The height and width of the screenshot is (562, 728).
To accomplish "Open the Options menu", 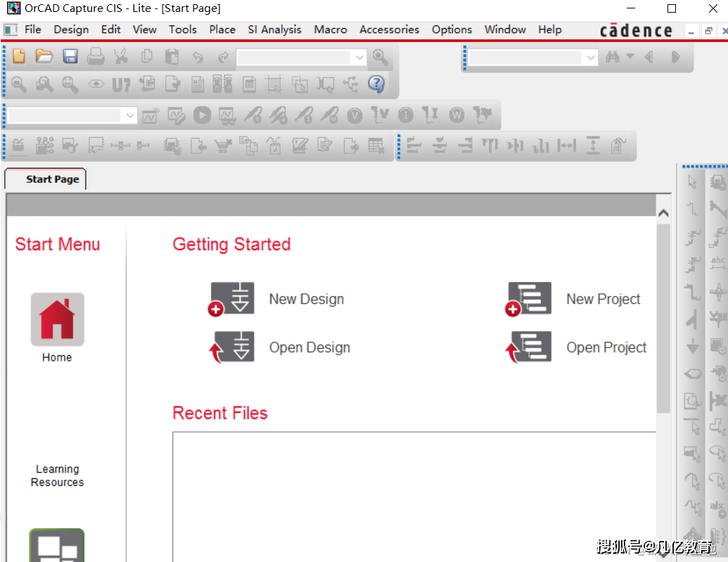I will [x=452, y=30].
